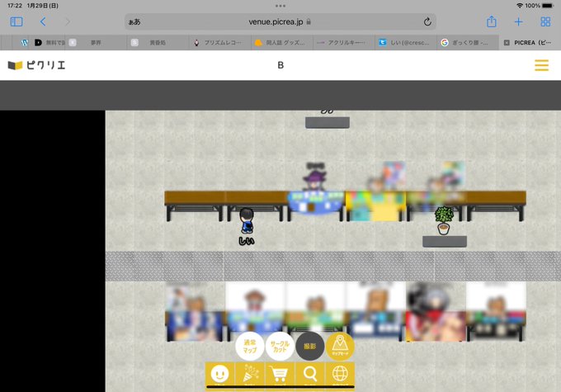Tap the ぁあ reader options button
Screen dimensions: 561x392
coord(134,21)
